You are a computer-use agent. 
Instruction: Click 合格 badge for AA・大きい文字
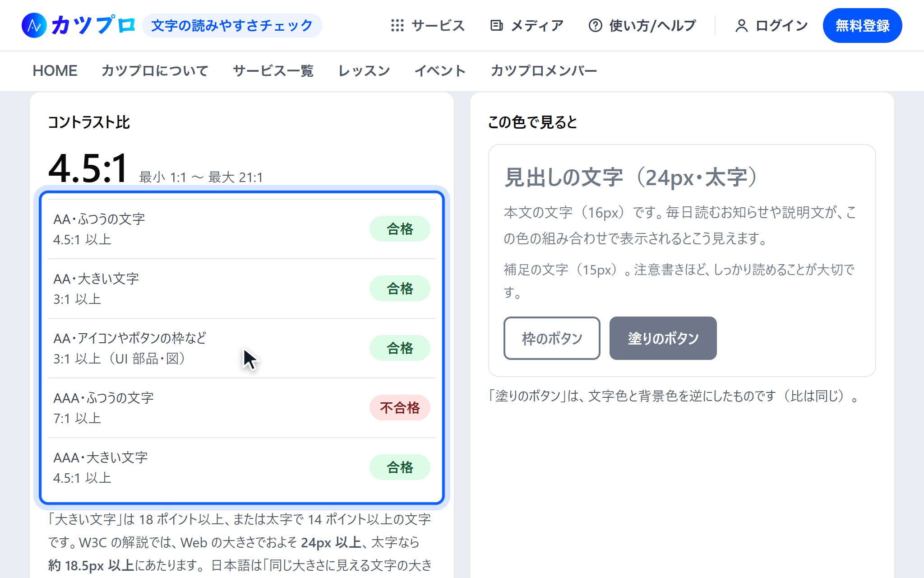tap(400, 289)
